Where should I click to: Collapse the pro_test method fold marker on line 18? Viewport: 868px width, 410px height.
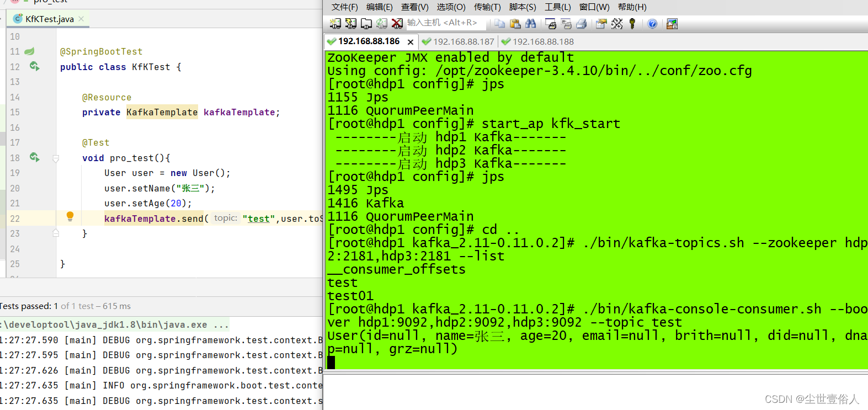pyautogui.click(x=56, y=158)
